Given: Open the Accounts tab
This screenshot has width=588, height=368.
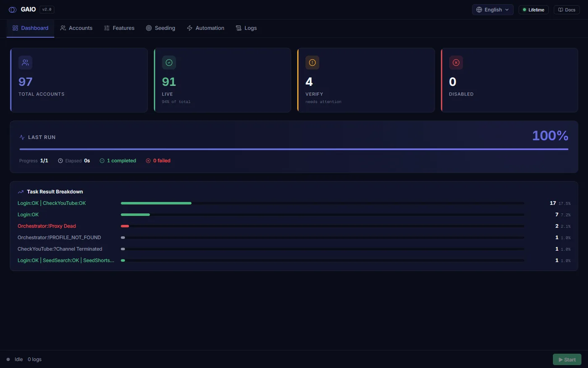Looking at the screenshot, I should (76, 28).
